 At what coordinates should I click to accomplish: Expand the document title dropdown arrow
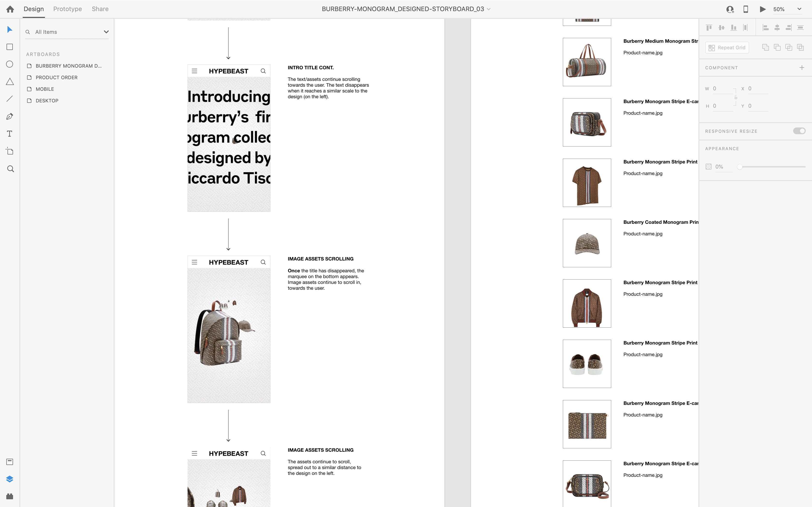489,9
